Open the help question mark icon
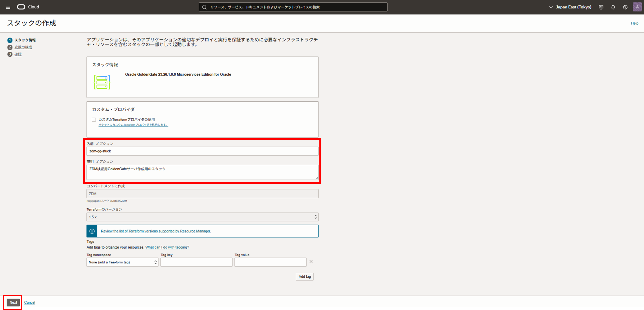This screenshot has width=644, height=310. pos(625,7)
